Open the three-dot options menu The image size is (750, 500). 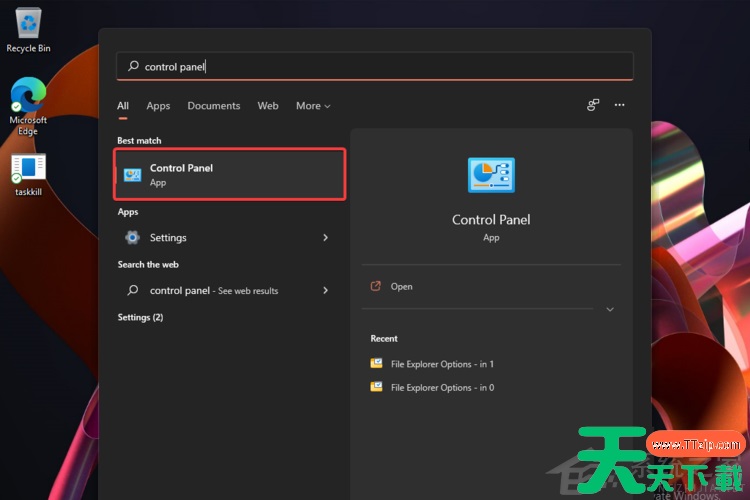619,105
